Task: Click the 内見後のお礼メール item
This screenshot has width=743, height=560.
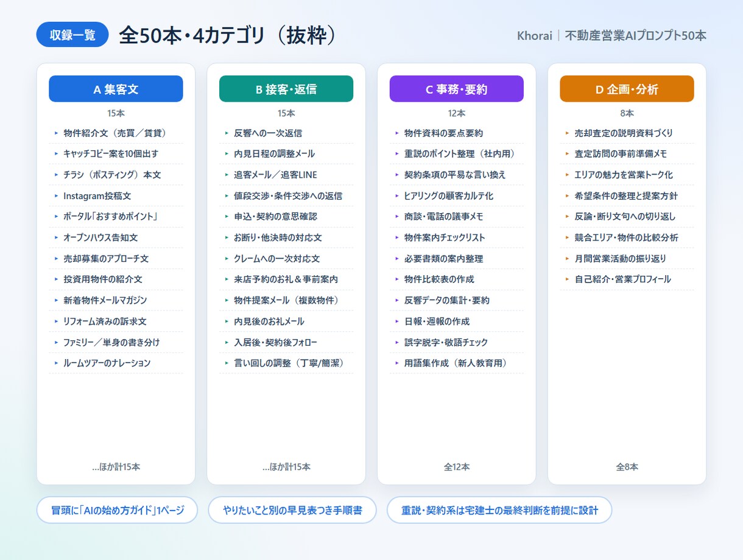Action: (286, 321)
